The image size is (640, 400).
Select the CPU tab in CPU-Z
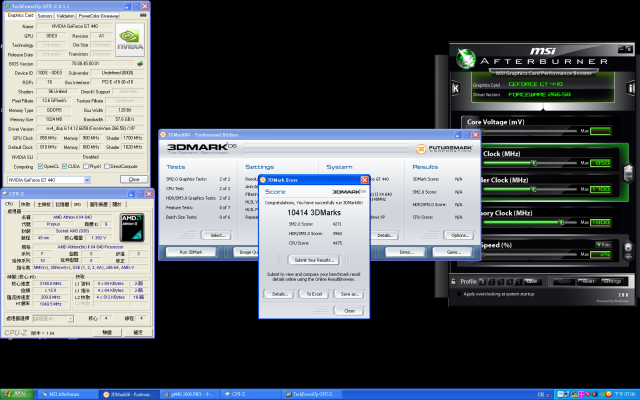9,204
